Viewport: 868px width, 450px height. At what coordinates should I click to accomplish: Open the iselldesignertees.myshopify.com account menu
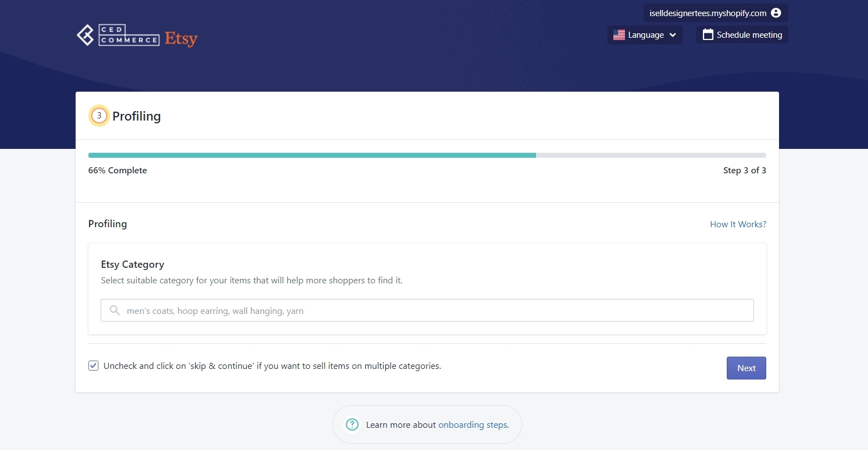[716, 13]
